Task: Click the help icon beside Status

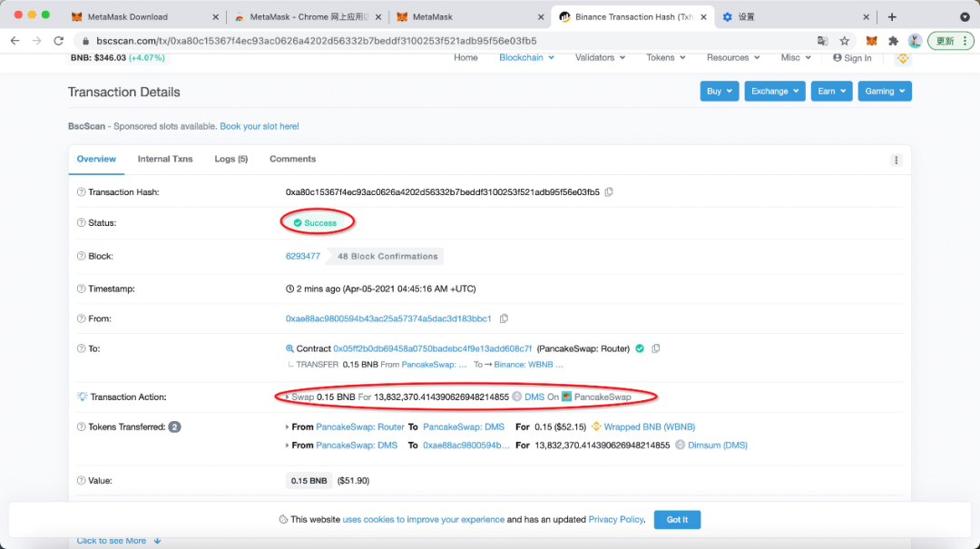Action: click(82, 222)
